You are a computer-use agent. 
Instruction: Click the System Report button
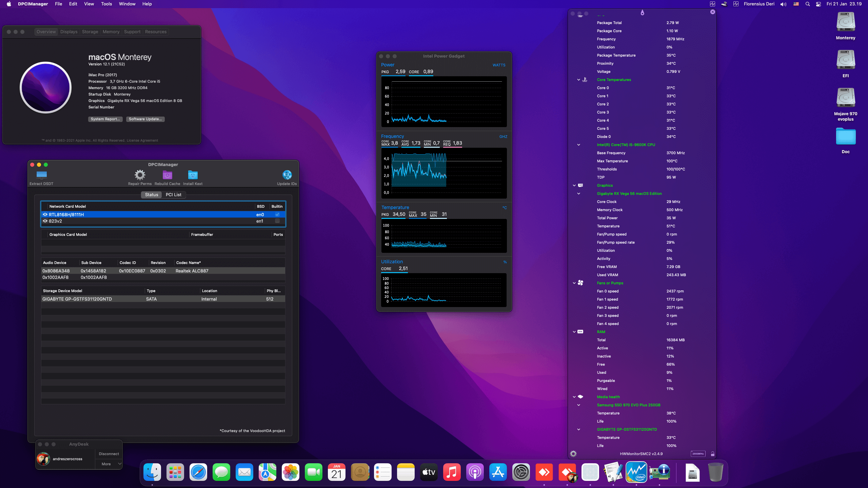pos(105,119)
